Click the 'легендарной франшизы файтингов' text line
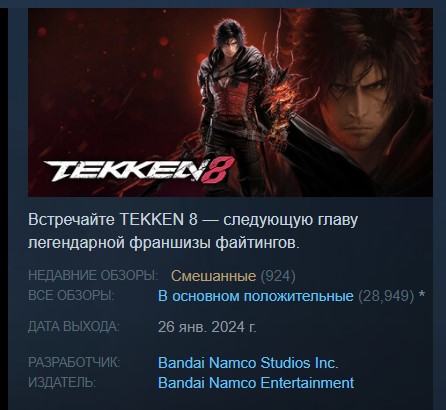 pos(164,243)
